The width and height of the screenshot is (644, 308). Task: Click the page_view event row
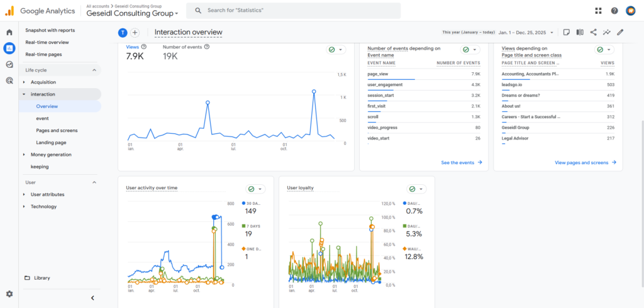pos(424,74)
